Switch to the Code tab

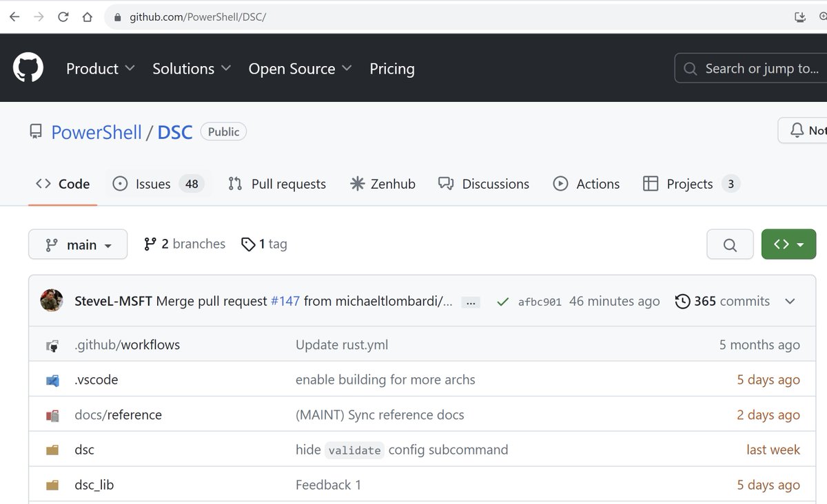click(63, 184)
